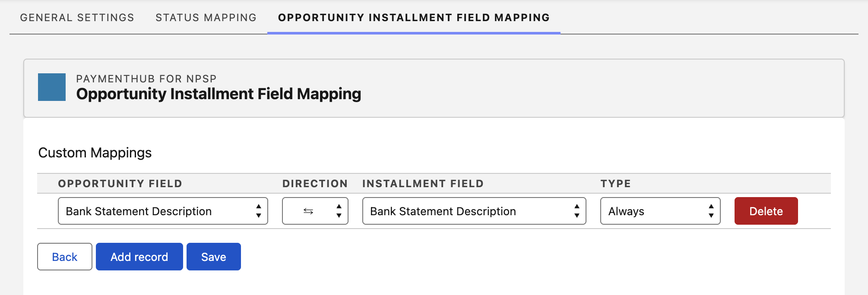
Task: Click the down arrow of Direction stepper
Action: point(339,216)
